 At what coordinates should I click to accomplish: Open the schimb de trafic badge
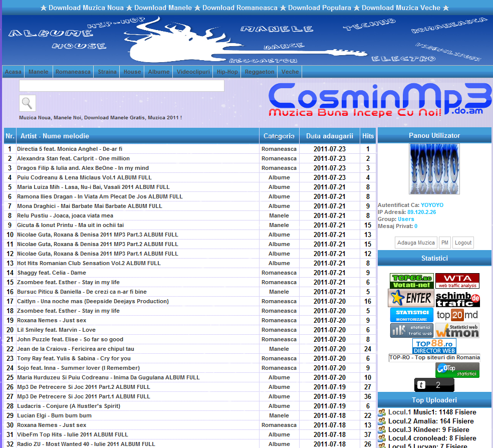tap(457, 299)
